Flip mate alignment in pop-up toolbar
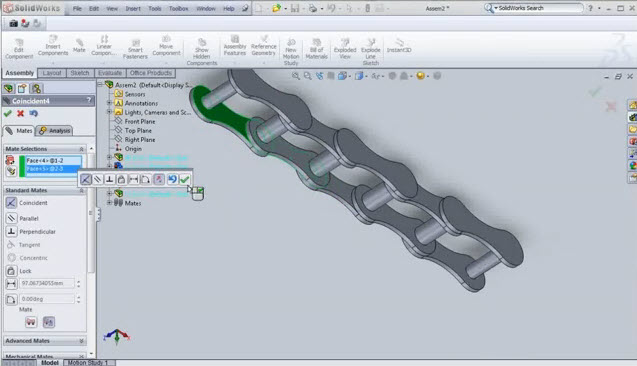The height and width of the screenshot is (366, 637). click(159, 179)
